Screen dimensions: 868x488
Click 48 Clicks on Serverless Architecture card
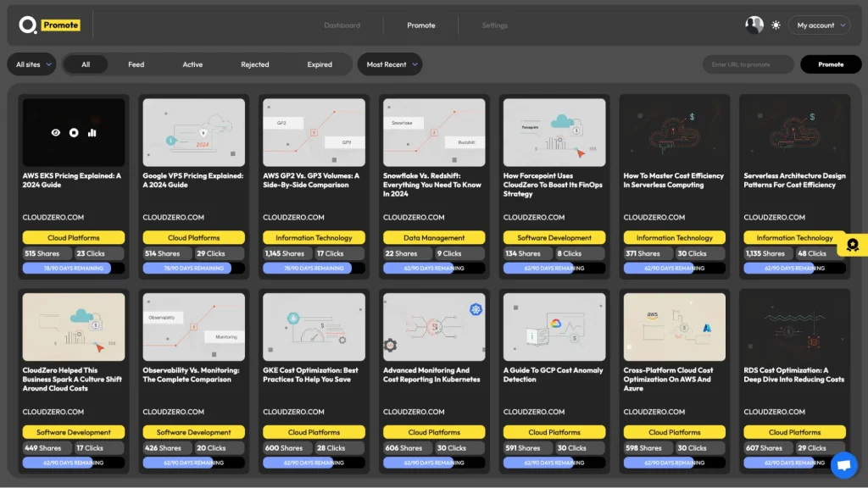(x=821, y=253)
